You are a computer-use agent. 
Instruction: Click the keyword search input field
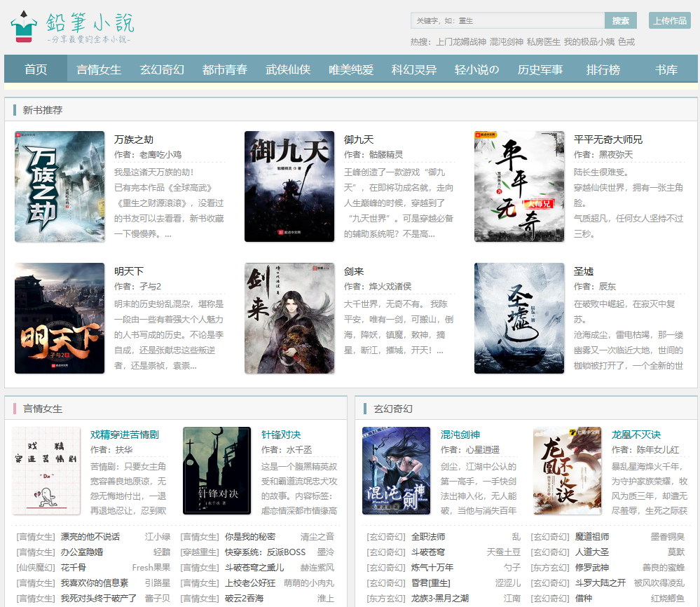click(x=507, y=20)
